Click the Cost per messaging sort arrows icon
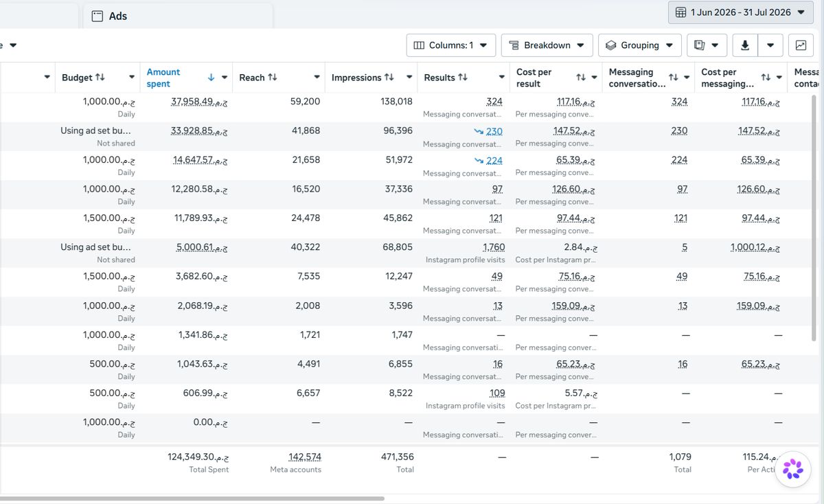This screenshot has width=824, height=504. coord(766,78)
